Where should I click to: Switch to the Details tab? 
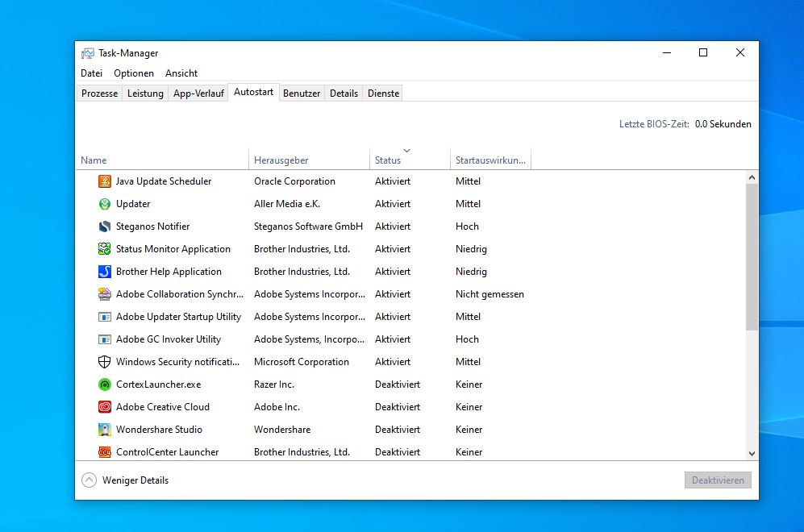point(344,94)
